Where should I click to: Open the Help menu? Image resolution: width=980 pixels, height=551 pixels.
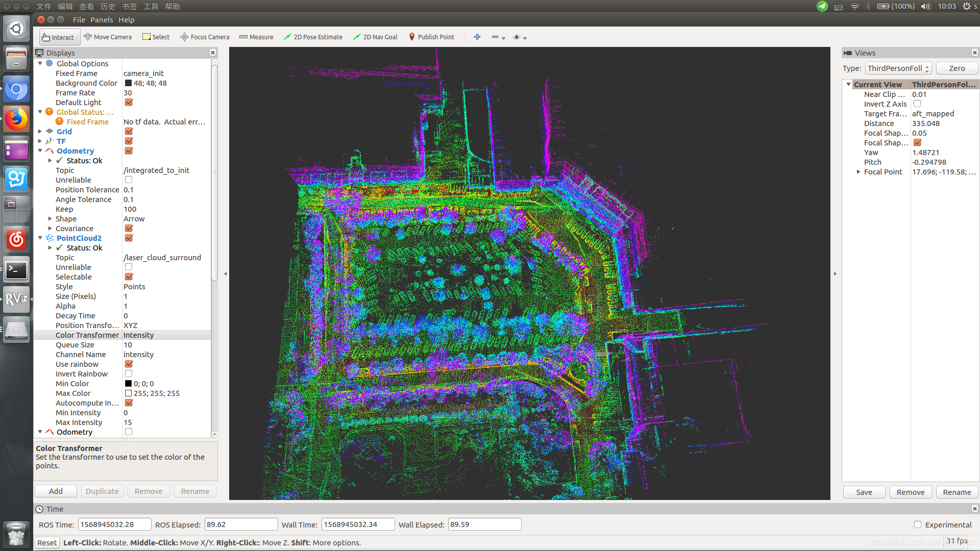point(126,20)
